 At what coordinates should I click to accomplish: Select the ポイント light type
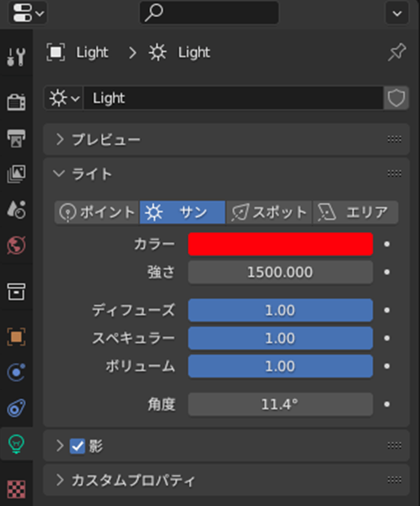(x=97, y=212)
